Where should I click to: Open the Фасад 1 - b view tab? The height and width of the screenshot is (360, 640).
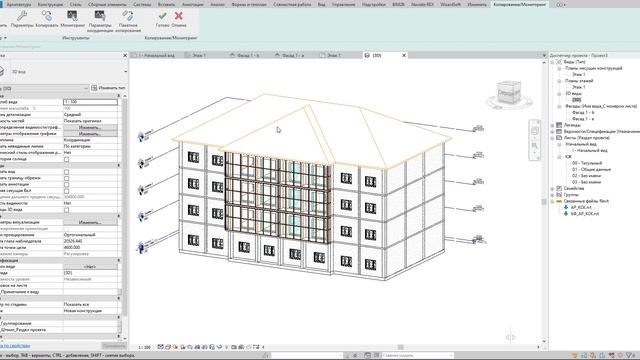(x=245, y=55)
